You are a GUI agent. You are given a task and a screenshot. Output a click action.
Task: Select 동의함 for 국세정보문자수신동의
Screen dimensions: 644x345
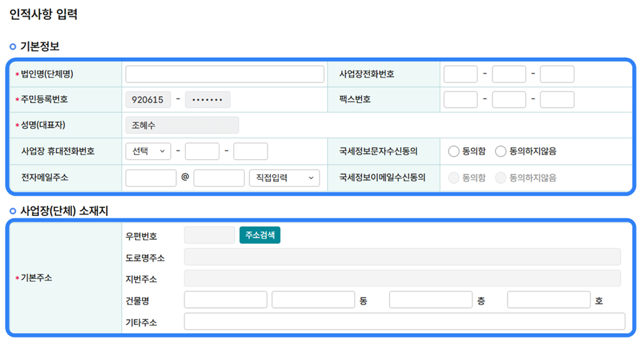tap(453, 151)
